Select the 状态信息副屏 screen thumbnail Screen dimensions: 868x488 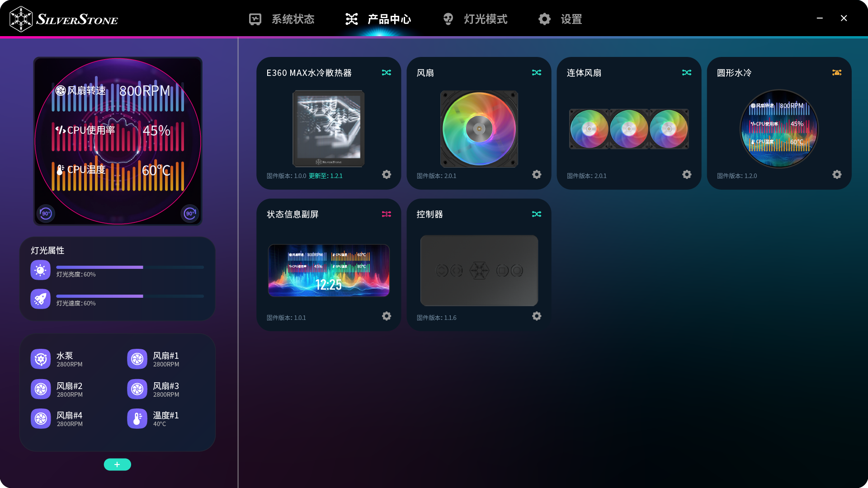tap(329, 271)
